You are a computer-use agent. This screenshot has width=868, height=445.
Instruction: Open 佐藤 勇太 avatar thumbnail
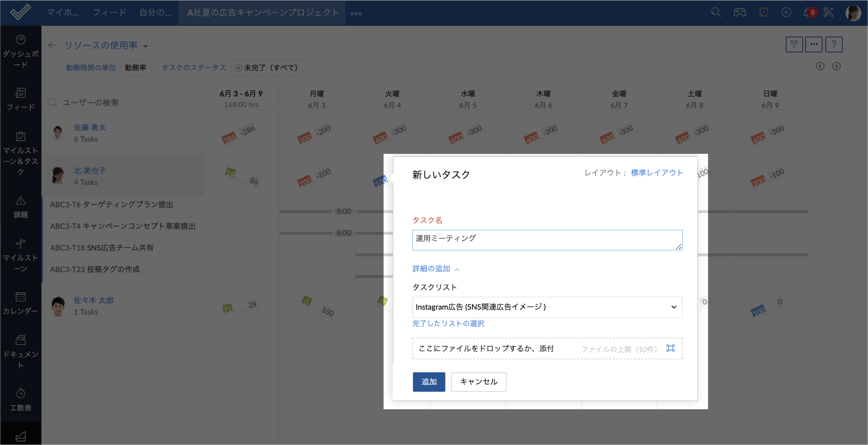click(58, 133)
